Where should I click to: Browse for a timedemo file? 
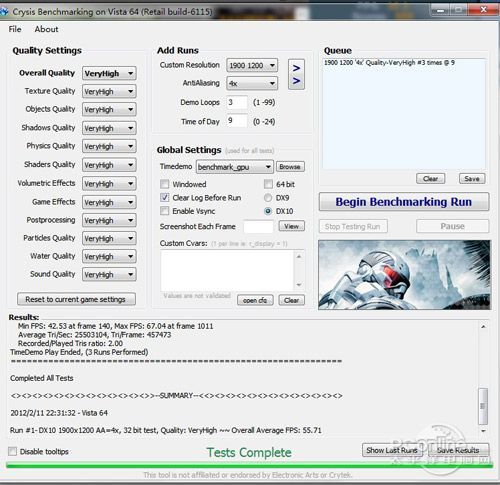tap(290, 167)
